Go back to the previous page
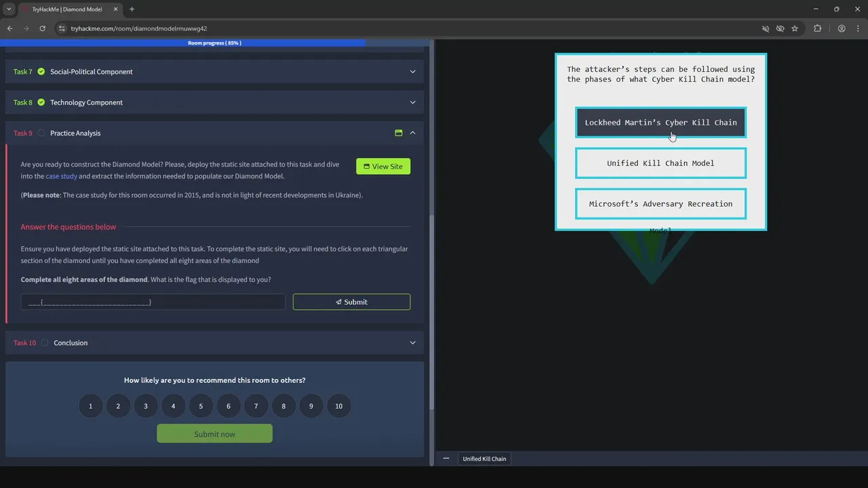Viewport: 868px width, 488px height. [9, 28]
